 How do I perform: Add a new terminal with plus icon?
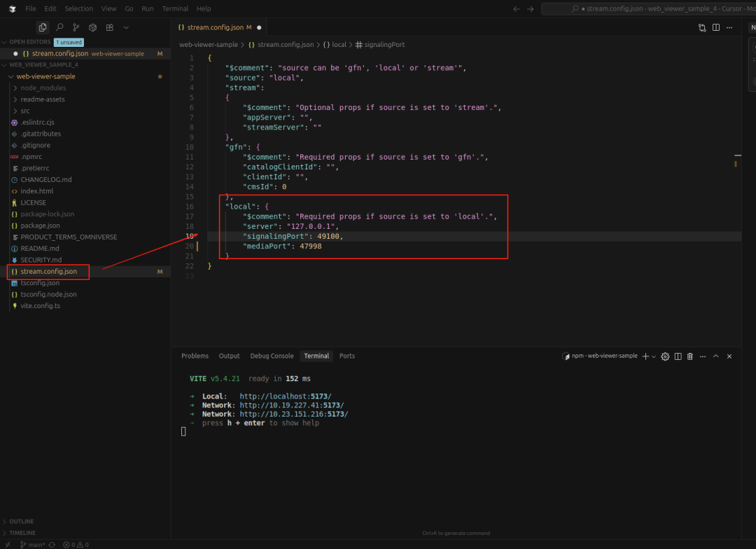pos(645,356)
